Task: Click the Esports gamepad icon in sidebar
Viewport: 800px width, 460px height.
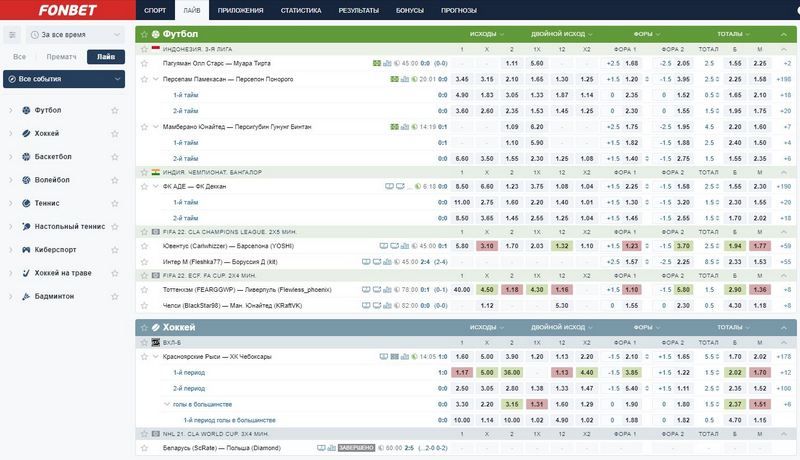Action: 26,249
